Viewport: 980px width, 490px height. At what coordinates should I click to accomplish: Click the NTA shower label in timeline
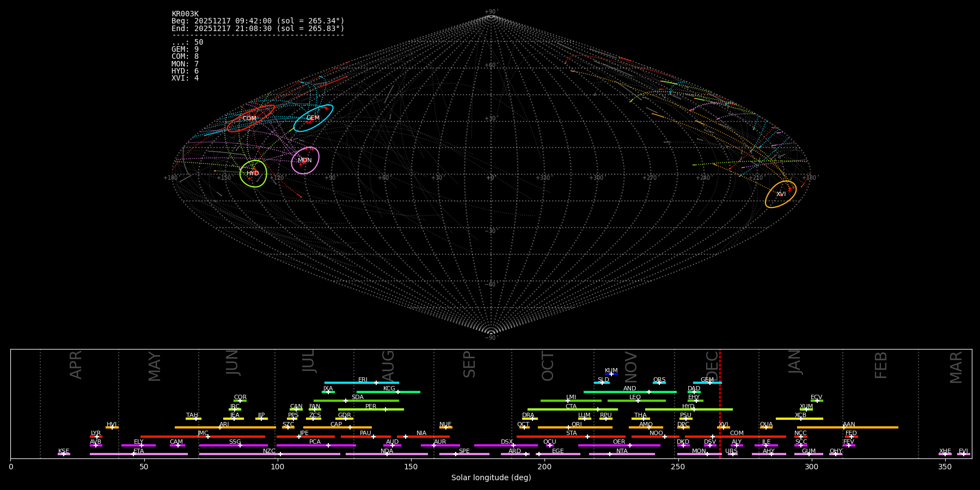click(x=622, y=451)
